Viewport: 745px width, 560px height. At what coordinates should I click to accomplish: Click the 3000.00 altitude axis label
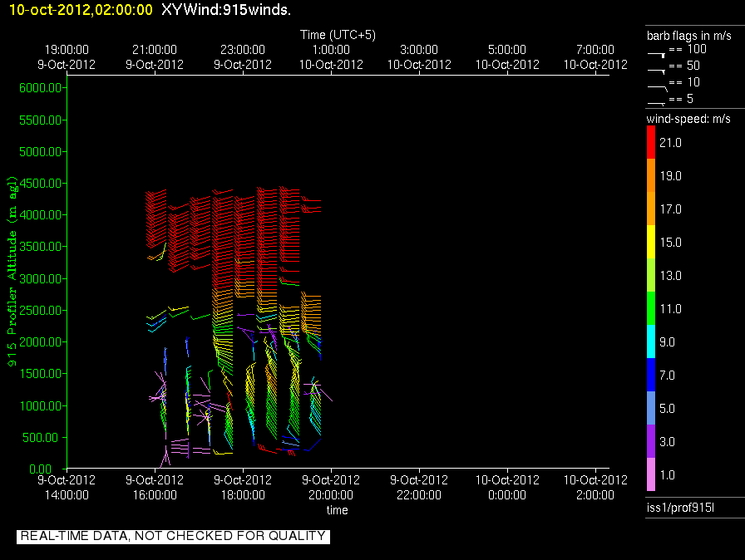[x=41, y=278]
